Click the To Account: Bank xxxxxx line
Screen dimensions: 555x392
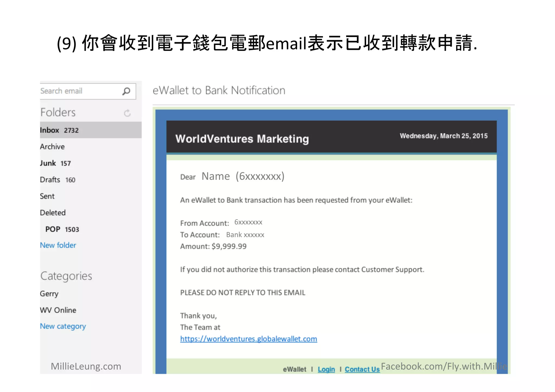click(x=222, y=235)
